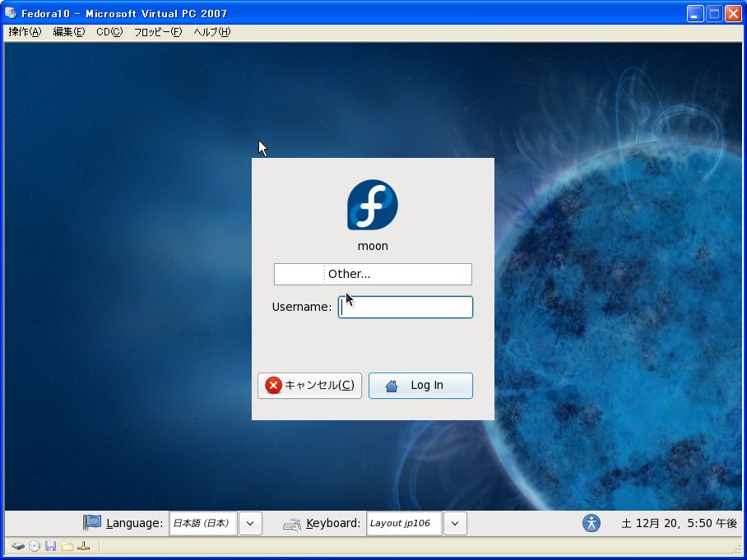Click the Fedora logo in login dialog
Image resolution: width=747 pixels, height=560 pixels.
click(x=373, y=205)
